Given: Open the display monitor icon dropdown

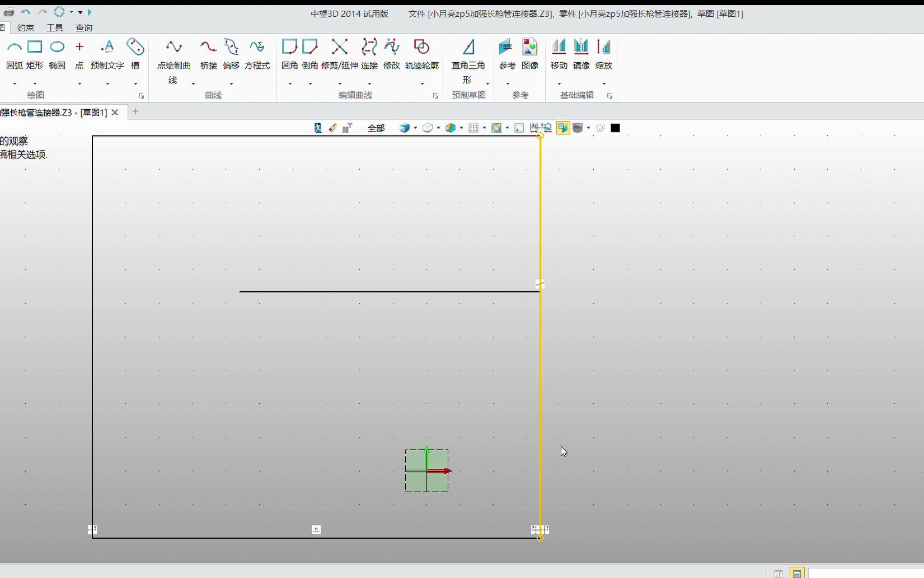Looking at the screenshot, I should pyautogui.click(x=588, y=128).
